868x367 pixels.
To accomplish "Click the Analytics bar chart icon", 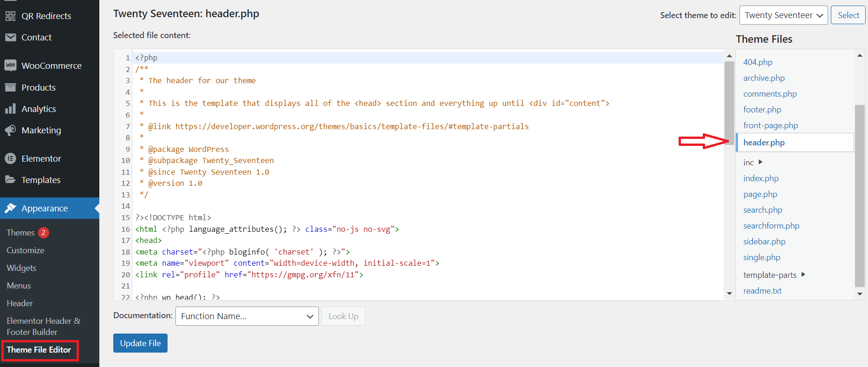I will (10, 109).
